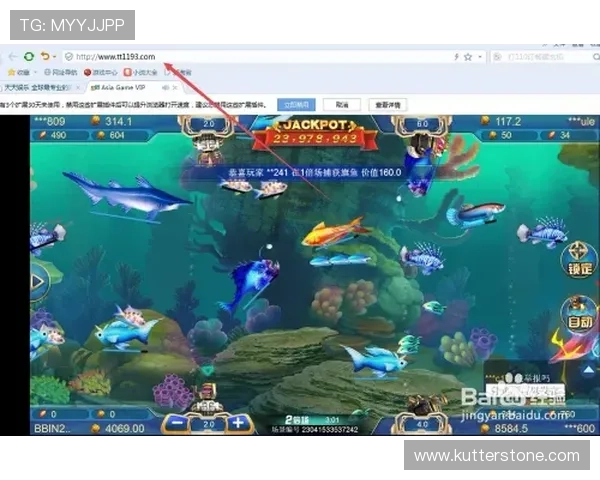Close the 天天娱乐 tab
The width and height of the screenshot is (600, 480).
click(x=78, y=88)
